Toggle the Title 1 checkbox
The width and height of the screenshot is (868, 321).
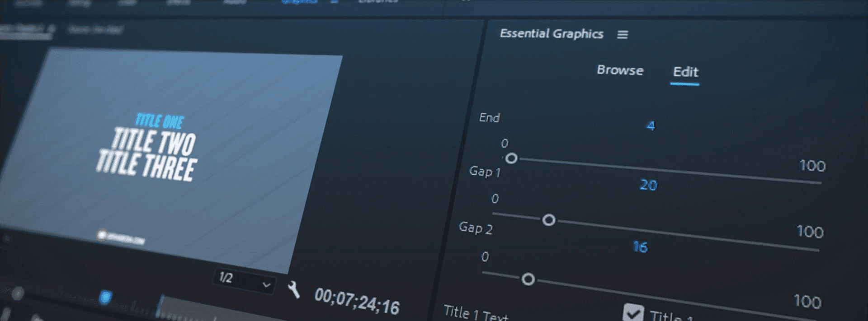(x=633, y=312)
